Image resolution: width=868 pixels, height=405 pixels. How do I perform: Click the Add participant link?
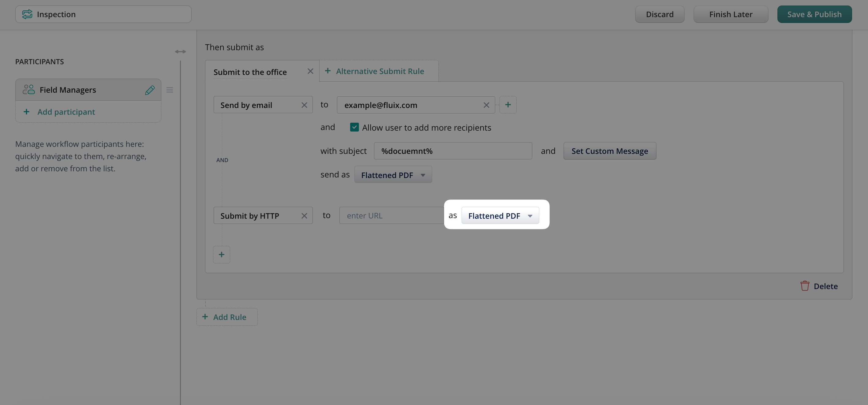(x=66, y=112)
